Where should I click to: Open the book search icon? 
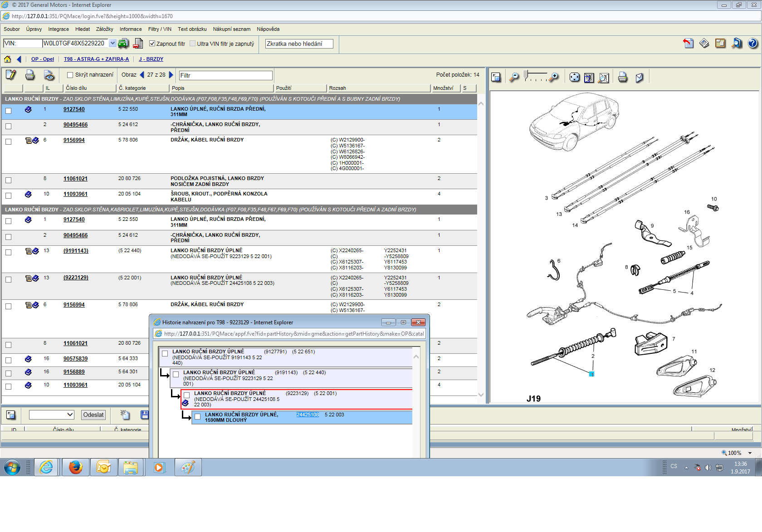pos(737,44)
